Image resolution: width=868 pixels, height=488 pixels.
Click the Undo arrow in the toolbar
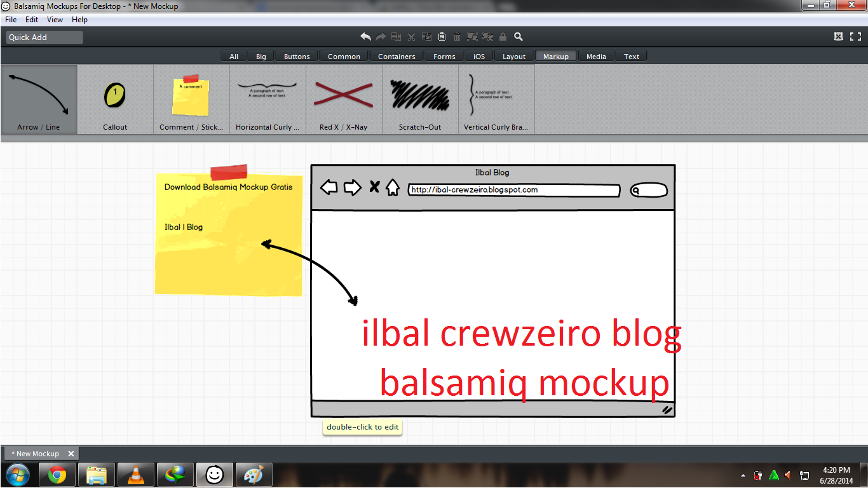[365, 37]
